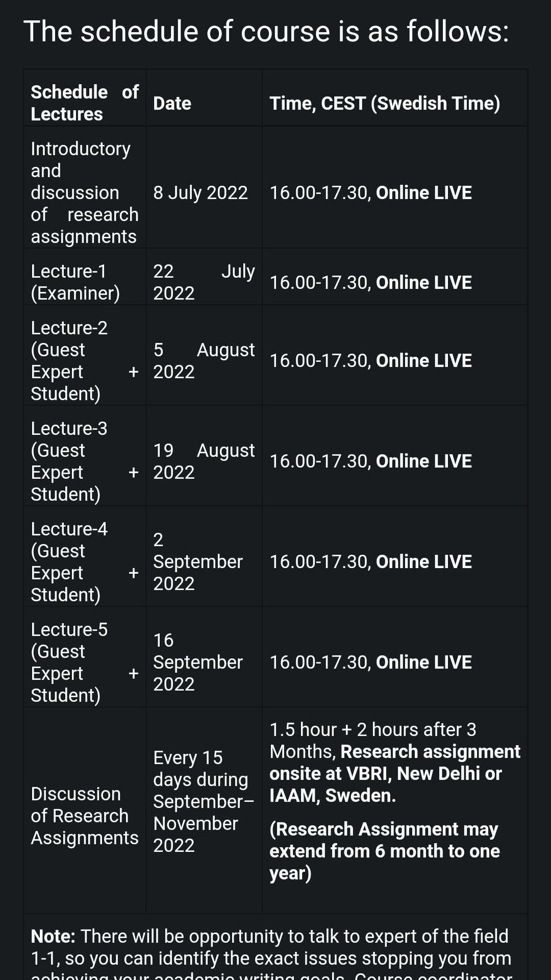Viewport: 551px width, 980px height.
Task: Select the 'Schedule of Lectures' column header
Action: pyautogui.click(x=85, y=103)
